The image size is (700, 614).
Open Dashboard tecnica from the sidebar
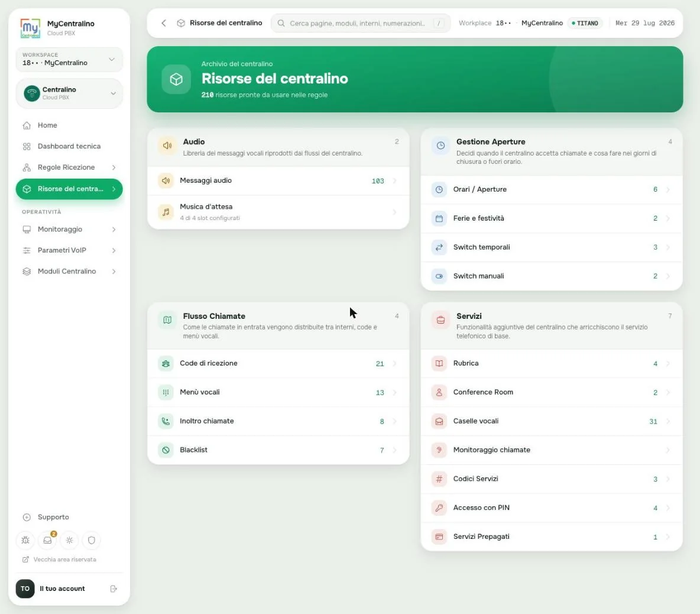(69, 147)
